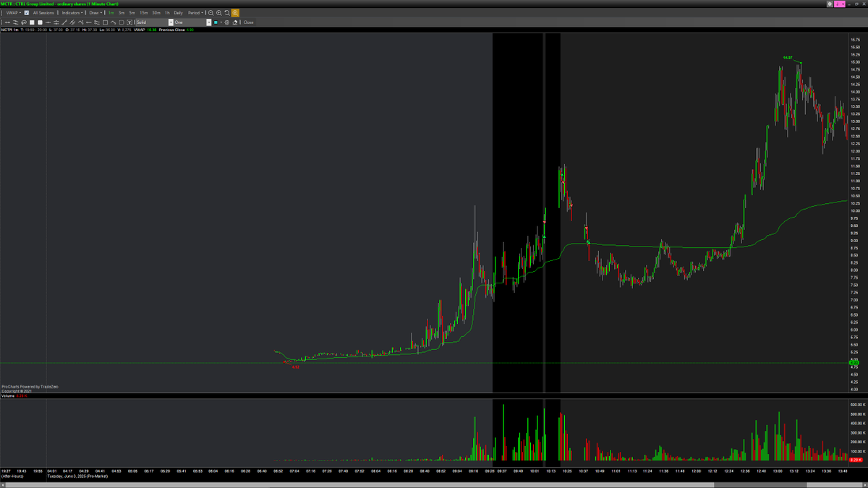Viewport: 868px width, 488px height.
Task: Click the 4.78 low price marker
Action: (295, 367)
